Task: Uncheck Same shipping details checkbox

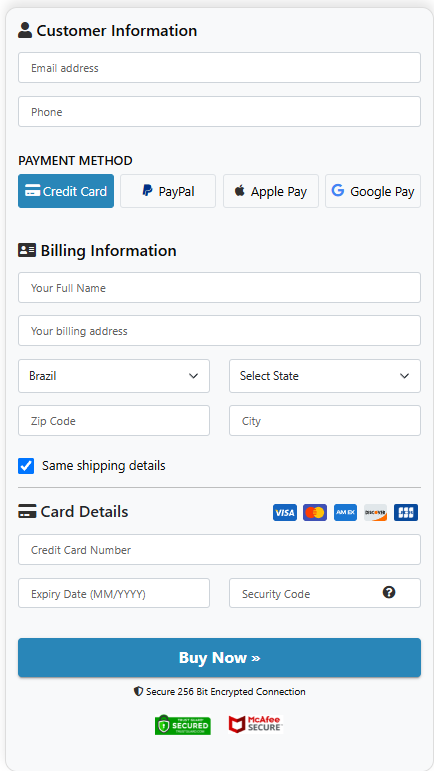Action: point(26,466)
